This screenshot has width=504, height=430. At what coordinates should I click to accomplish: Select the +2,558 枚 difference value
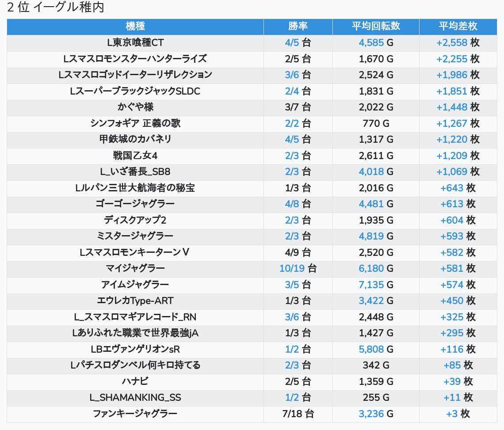tap(458, 43)
